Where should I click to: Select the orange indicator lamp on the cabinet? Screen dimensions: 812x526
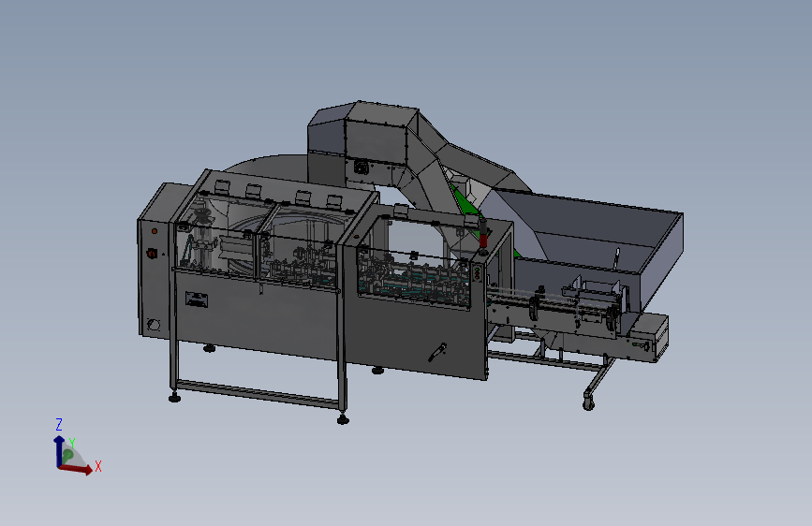pyautogui.click(x=154, y=231)
